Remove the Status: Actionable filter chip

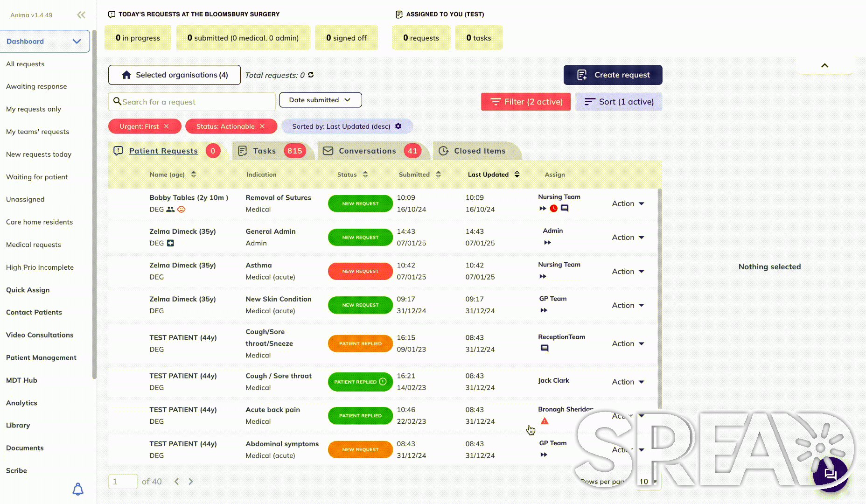[x=262, y=126]
